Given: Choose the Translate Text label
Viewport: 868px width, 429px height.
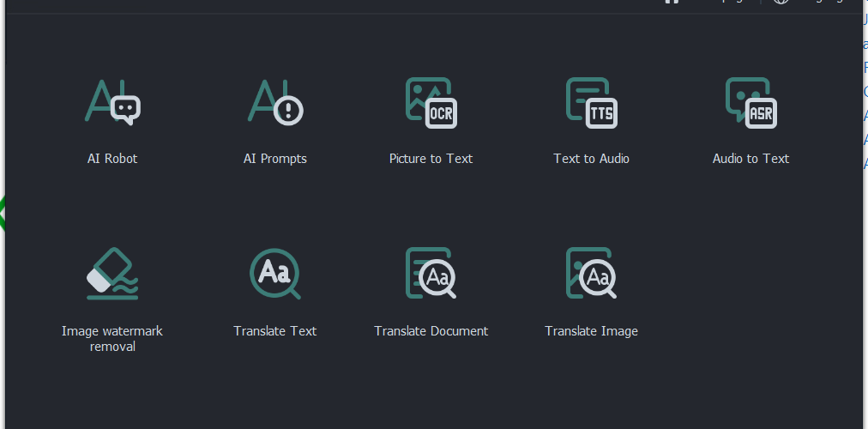Looking at the screenshot, I should coord(275,331).
